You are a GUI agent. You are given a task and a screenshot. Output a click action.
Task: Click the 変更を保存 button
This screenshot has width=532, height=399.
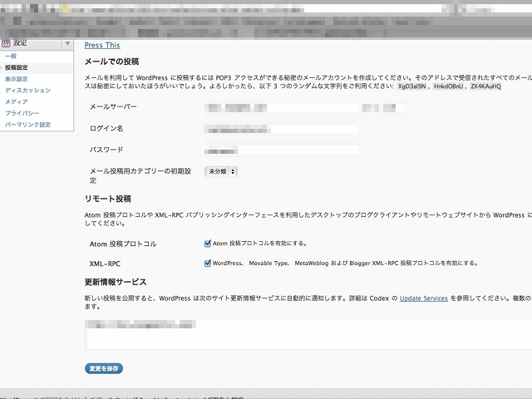coord(104,368)
